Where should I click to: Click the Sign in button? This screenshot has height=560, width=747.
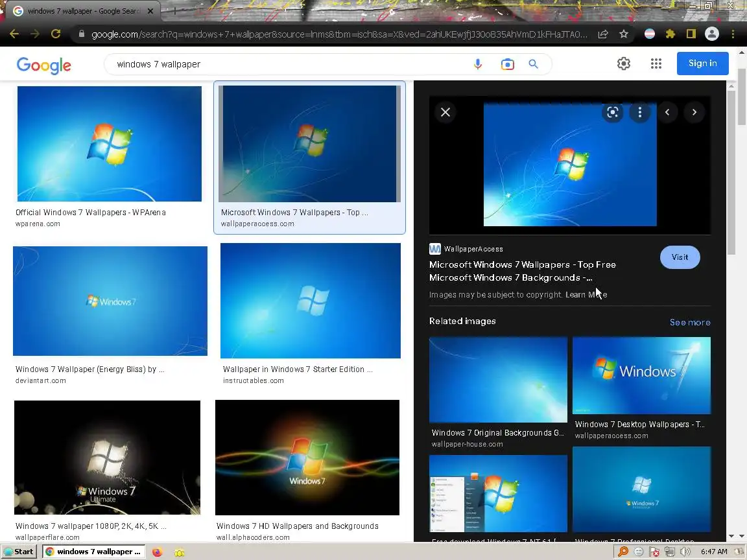pyautogui.click(x=703, y=64)
